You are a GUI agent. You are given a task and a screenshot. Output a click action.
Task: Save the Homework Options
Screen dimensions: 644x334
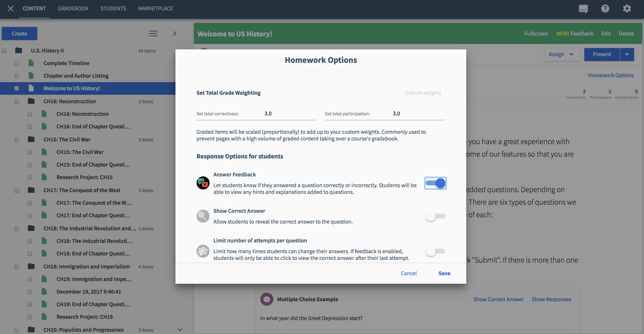pyautogui.click(x=444, y=273)
